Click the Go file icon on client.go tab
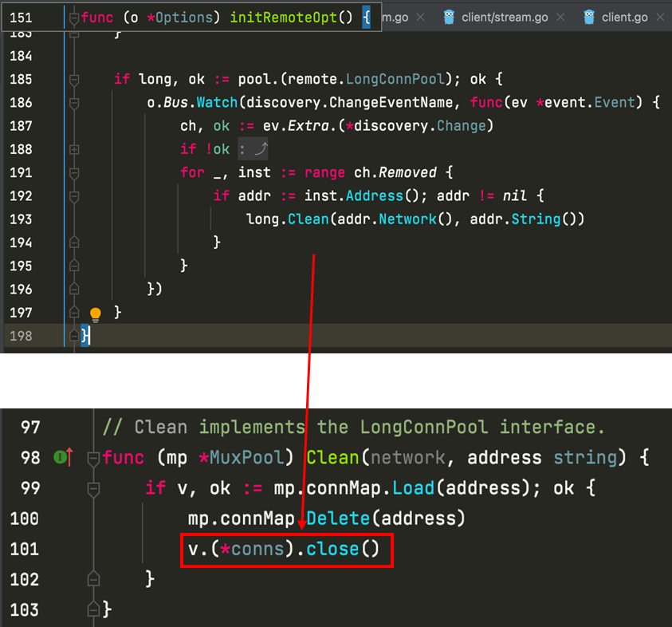Image resolution: width=672 pixels, height=627 pixels. (589, 17)
